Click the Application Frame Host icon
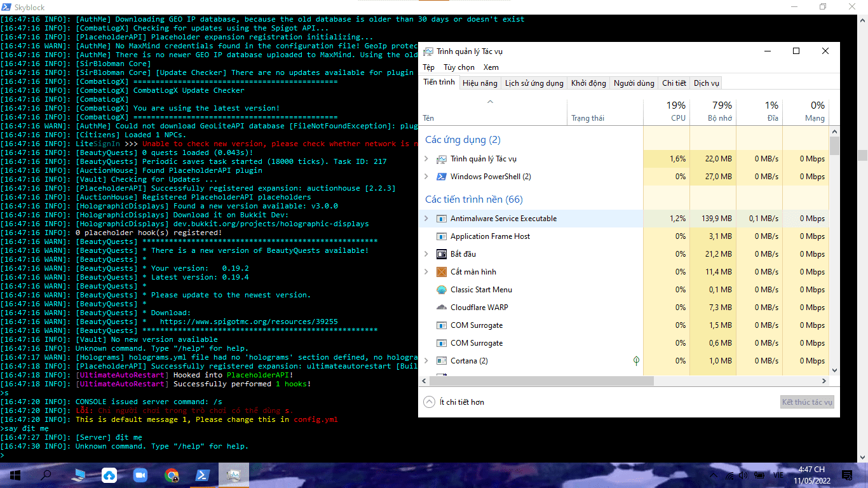The height and width of the screenshot is (488, 868). 442,236
